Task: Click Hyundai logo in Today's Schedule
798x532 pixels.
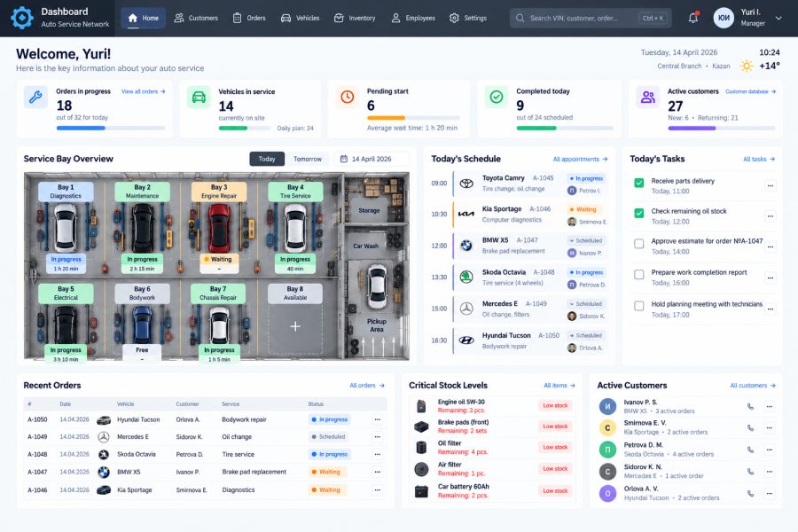Action: (x=466, y=340)
